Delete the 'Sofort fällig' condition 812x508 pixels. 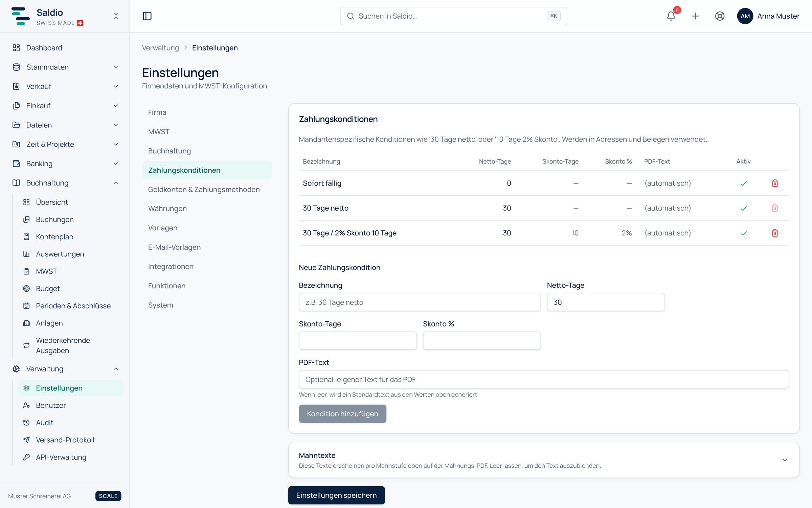pyautogui.click(x=775, y=183)
